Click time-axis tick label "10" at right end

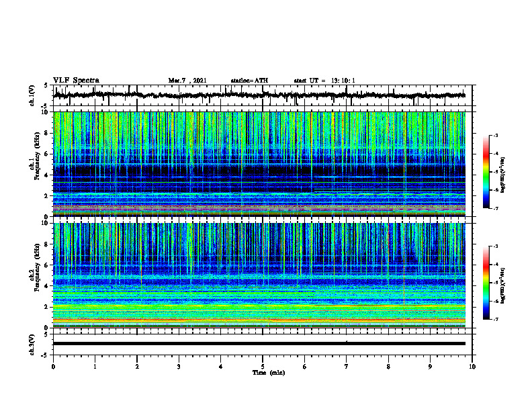[472, 367]
